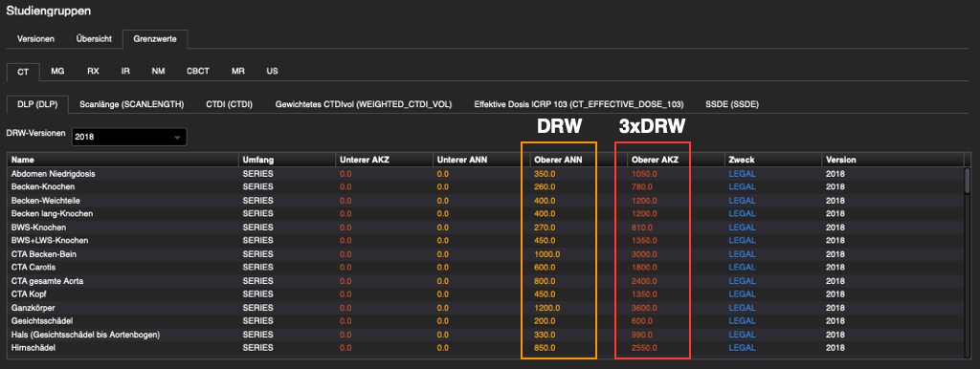Select the Becken lang-Knochen row
The image size is (980, 369).
485,213
